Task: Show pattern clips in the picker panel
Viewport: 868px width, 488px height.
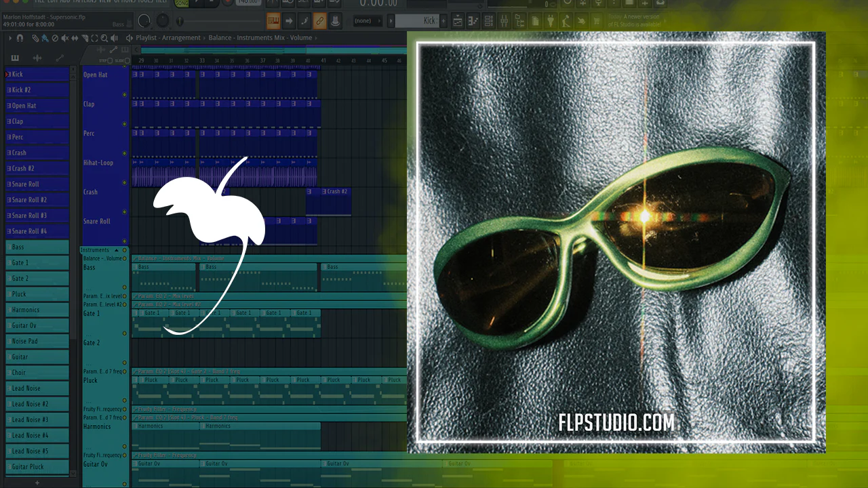Action: (15, 58)
